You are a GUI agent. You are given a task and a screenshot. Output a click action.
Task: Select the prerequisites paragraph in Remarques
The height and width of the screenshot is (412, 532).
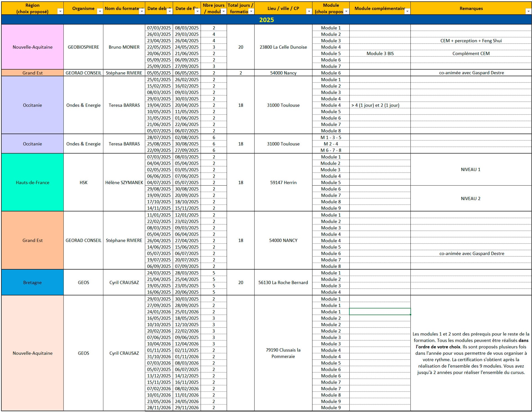471,353
